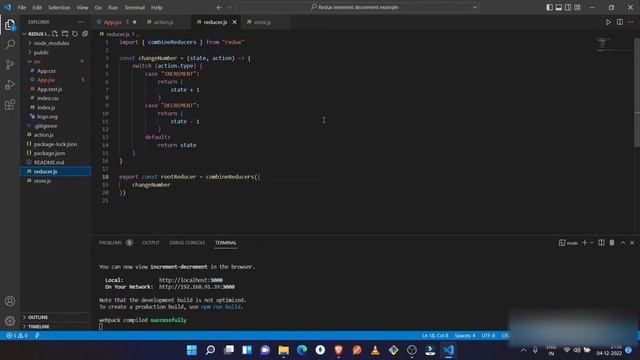Image resolution: width=640 pixels, height=360 pixels.
Task: Click the localhost:3000 link in terminal
Action: click(191, 280)
